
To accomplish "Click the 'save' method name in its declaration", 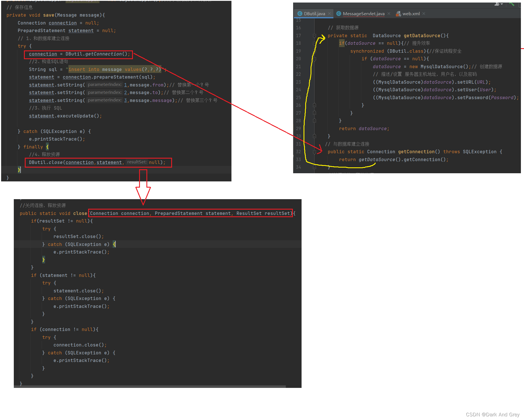I will 49,15.
